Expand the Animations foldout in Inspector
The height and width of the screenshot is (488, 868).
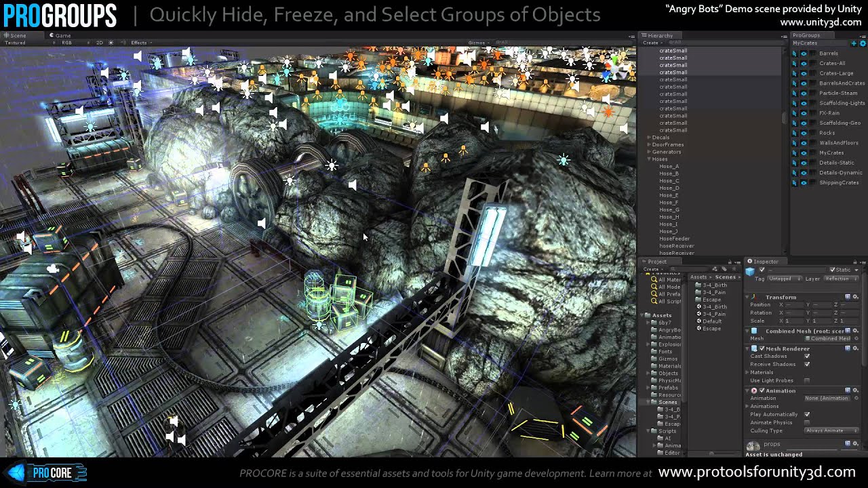tap(747, 406)
